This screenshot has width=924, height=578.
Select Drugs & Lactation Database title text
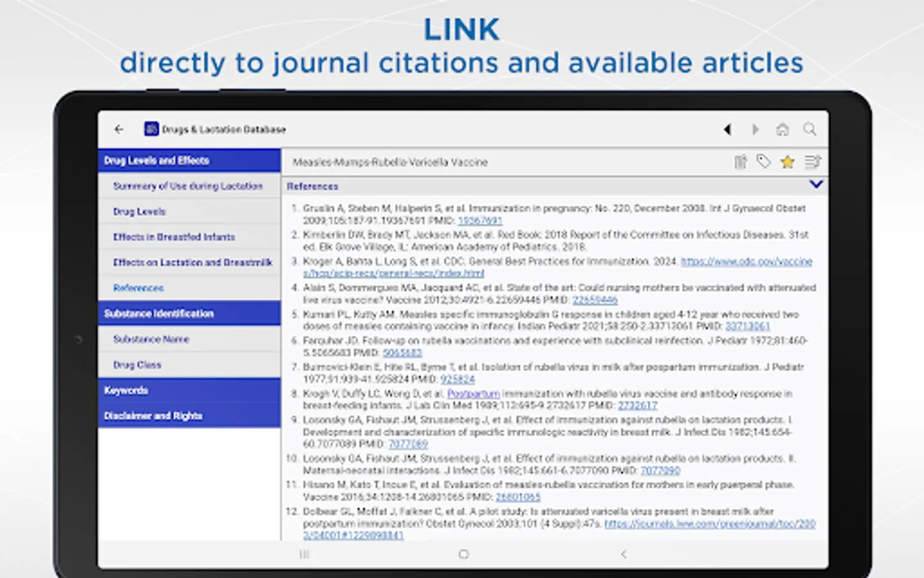[x=224, y=130]
